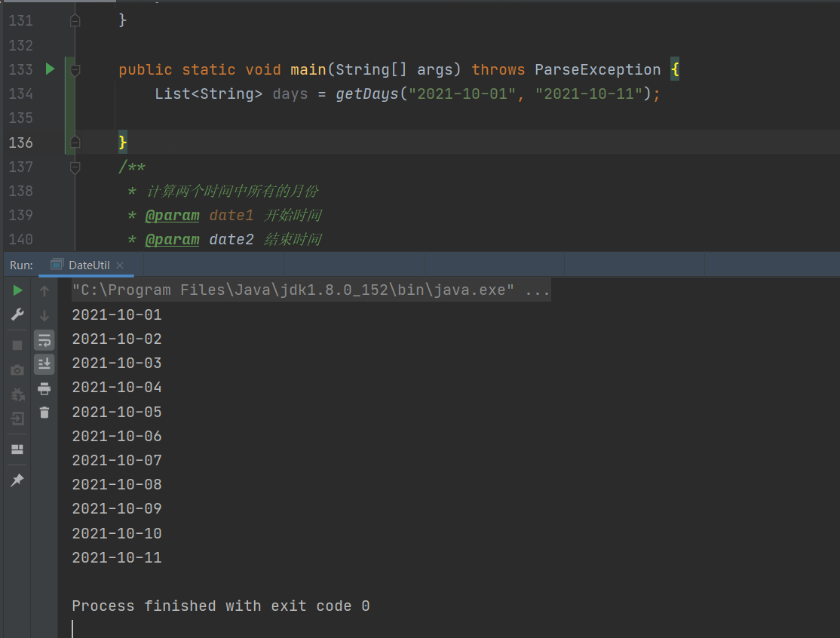Screen dimensions: 840x638
Task: Click the Run panel label
Action: pos(21,265)
